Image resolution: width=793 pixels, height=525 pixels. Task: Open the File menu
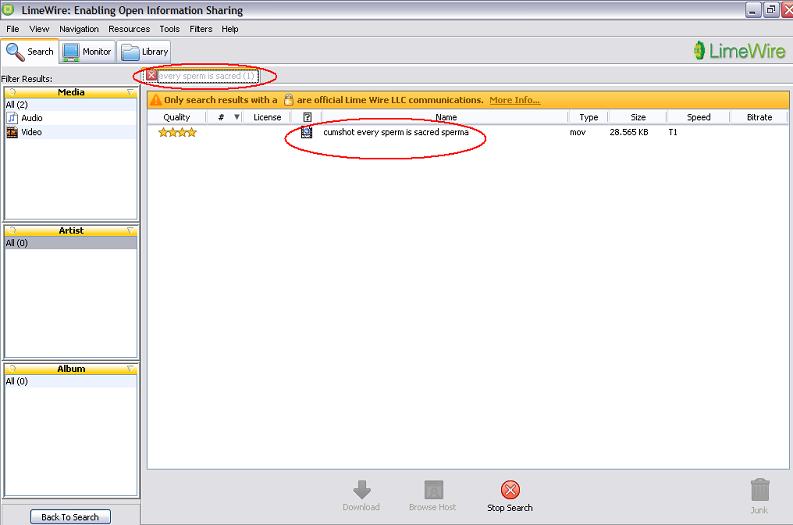coord(13,29)
